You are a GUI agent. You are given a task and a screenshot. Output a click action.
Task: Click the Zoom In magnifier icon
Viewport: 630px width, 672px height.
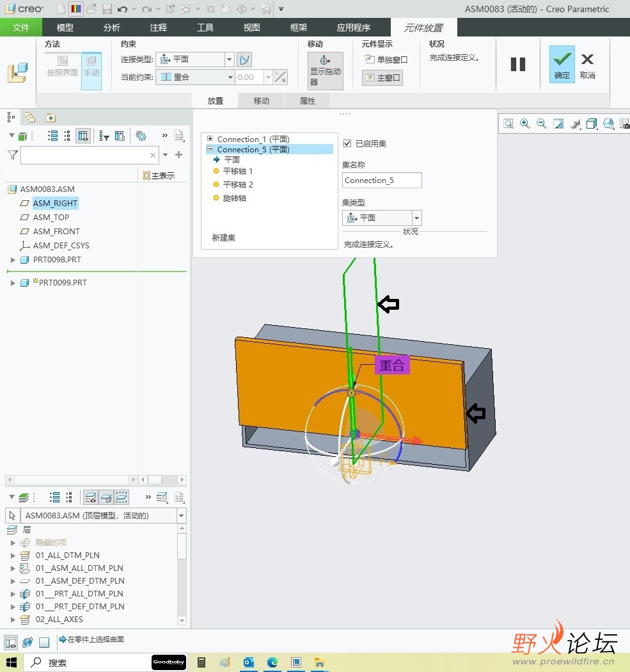524,124
